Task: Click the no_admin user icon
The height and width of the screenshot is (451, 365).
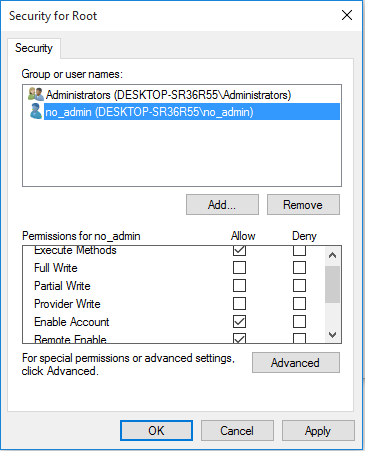Action: pos(36,111)
